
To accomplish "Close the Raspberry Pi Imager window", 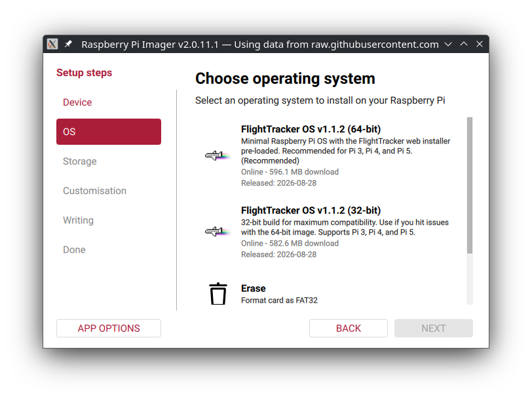I will coord(480,44).
